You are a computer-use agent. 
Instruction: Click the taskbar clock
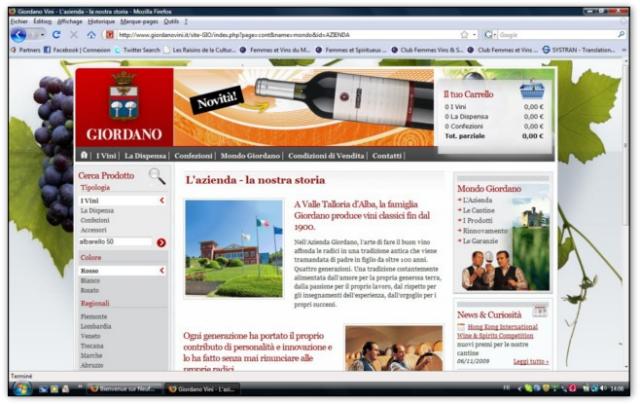pos(616,388)
